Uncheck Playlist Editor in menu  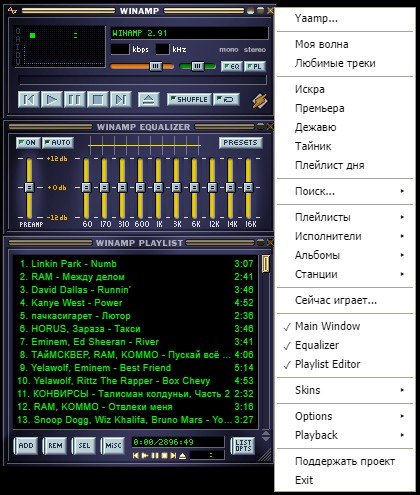(x=345, y=364)
